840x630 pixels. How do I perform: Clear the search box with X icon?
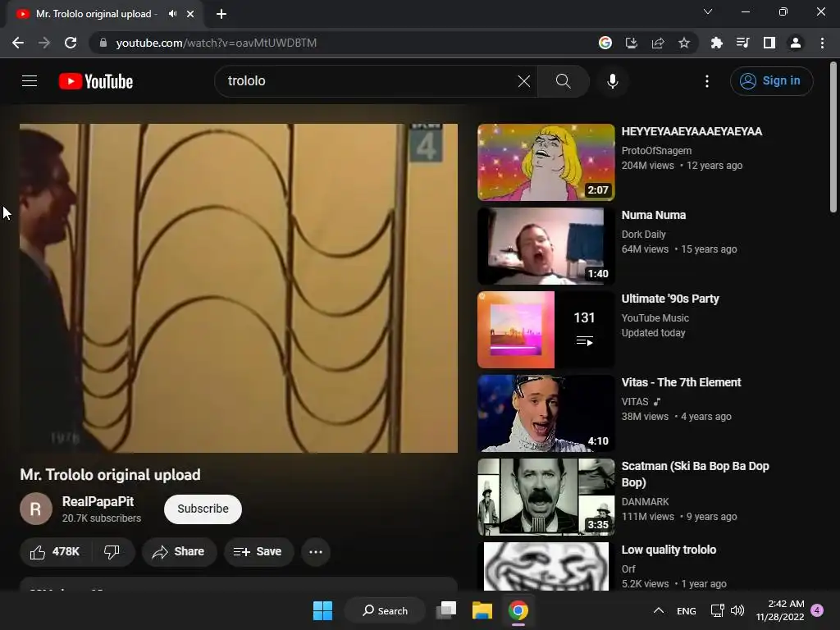[524, 81]
